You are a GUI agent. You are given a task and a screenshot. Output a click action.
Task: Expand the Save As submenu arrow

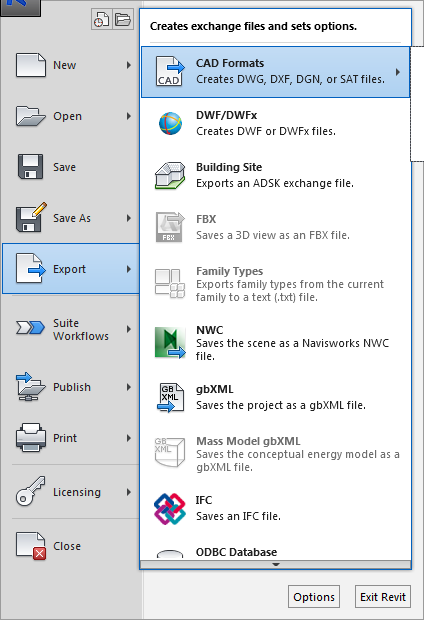point(129,218)
